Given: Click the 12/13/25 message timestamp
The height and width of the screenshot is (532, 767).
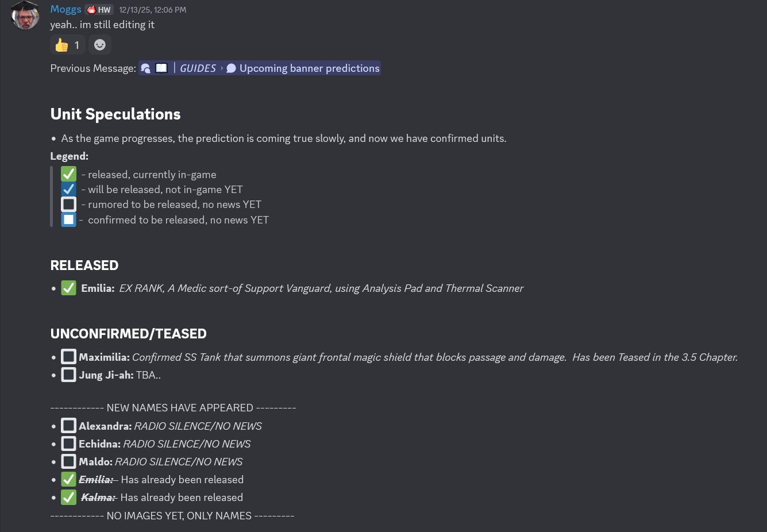Looking at the screenshot, I should tap(153, 10).
